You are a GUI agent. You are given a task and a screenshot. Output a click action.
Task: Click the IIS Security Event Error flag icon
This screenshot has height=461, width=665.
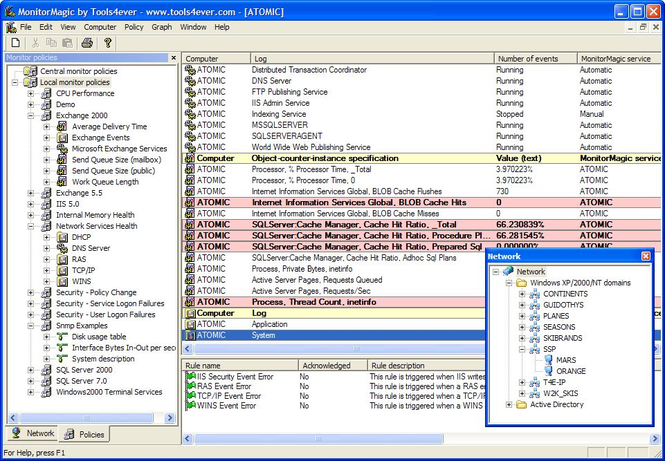click(190, 376)
